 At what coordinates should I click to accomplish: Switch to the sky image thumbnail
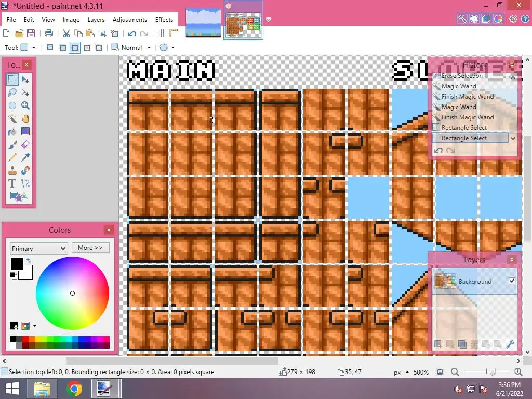click(x=203, y=22)
